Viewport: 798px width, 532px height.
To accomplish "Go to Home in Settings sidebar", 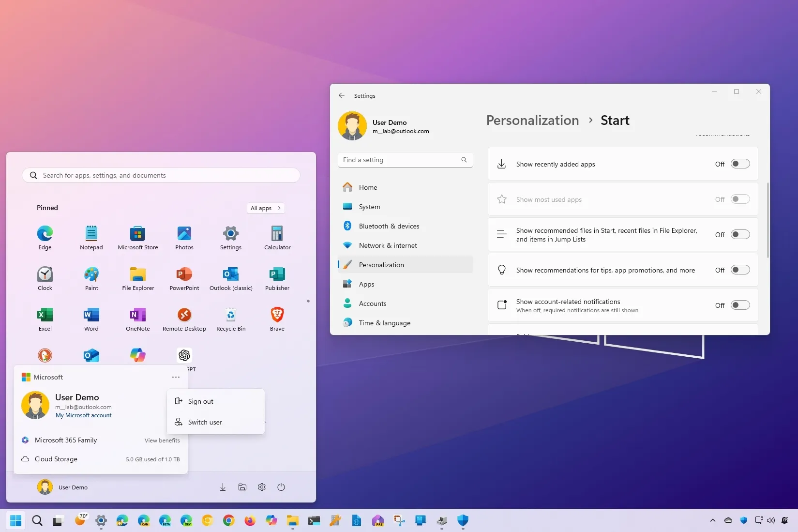I will pyautogui.click(x=405, y=187).
